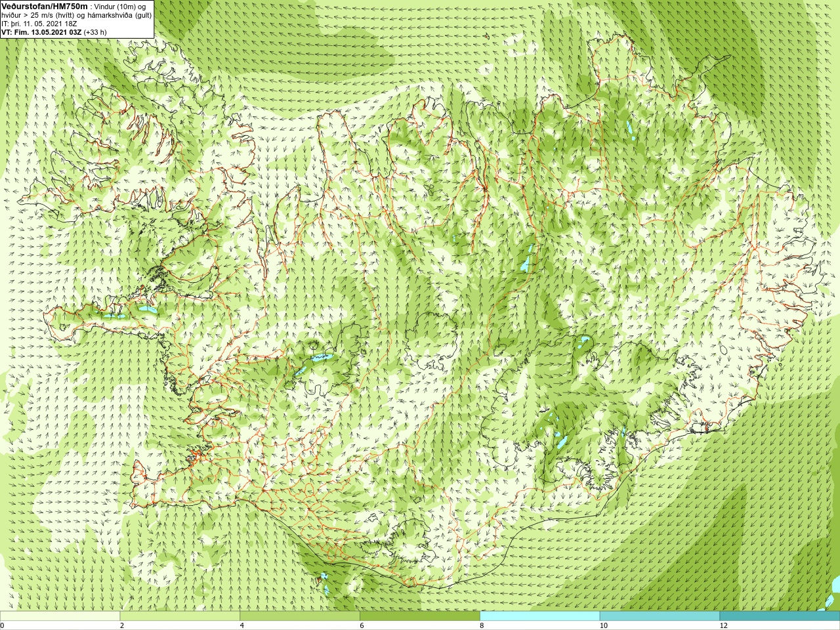Click the '6' scale label
840x630 pixels.
point(362,625)
